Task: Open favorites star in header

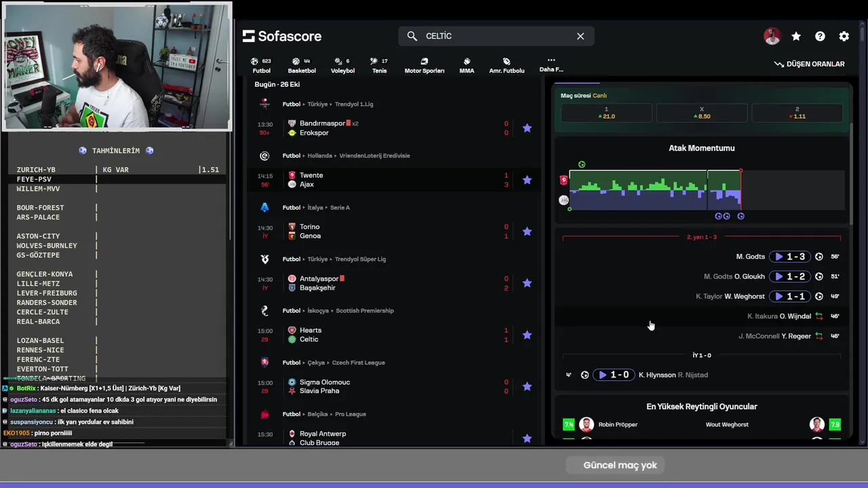Action: 796,37
